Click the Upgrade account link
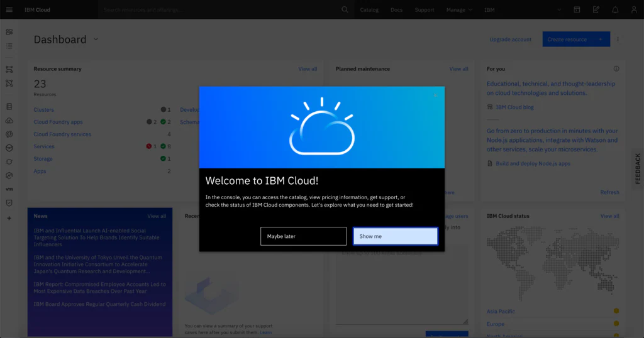 [x=510, y=40]
